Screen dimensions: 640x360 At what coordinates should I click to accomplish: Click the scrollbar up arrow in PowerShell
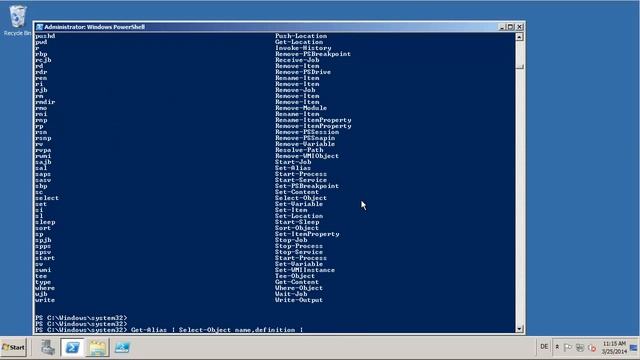(519, 37)
